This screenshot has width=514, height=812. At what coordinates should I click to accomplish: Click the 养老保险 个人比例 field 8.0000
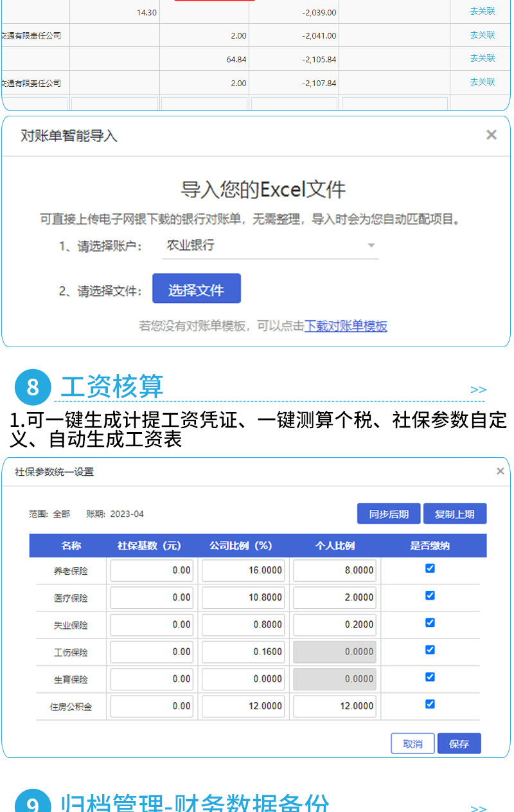[x=335, y=570]
